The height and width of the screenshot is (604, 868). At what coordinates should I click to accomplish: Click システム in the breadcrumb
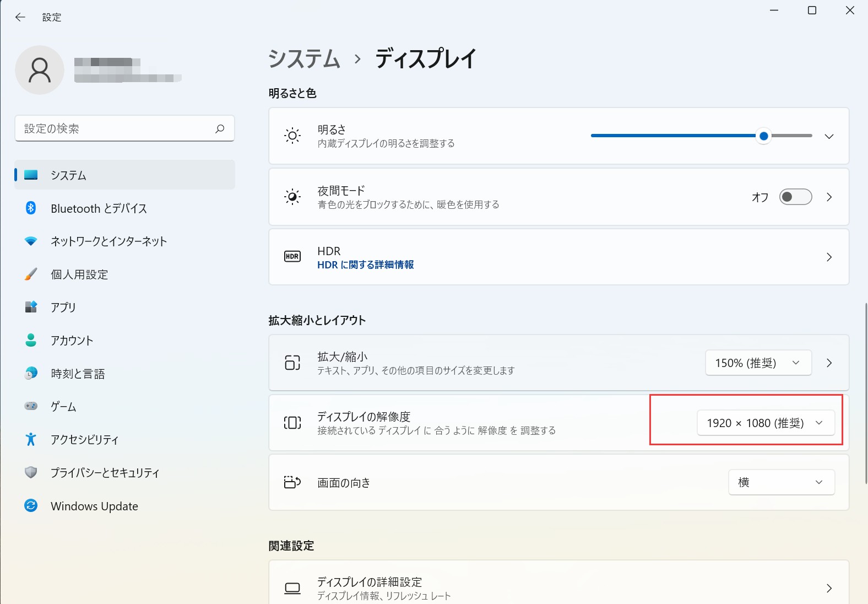[x=304, y=59]
